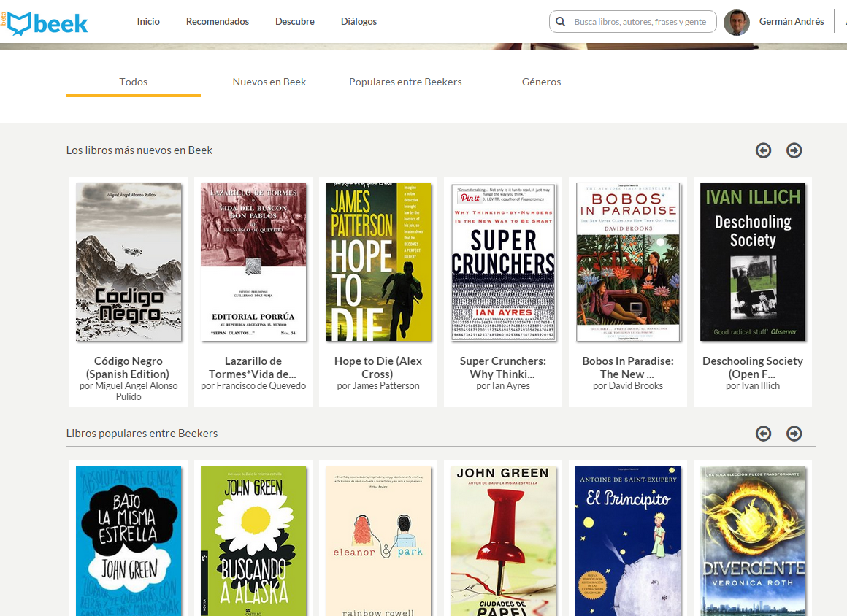Click title Hope to Die (Alex Cross)
The width and height of the screenshot is (847, 616).
[378, 368]
